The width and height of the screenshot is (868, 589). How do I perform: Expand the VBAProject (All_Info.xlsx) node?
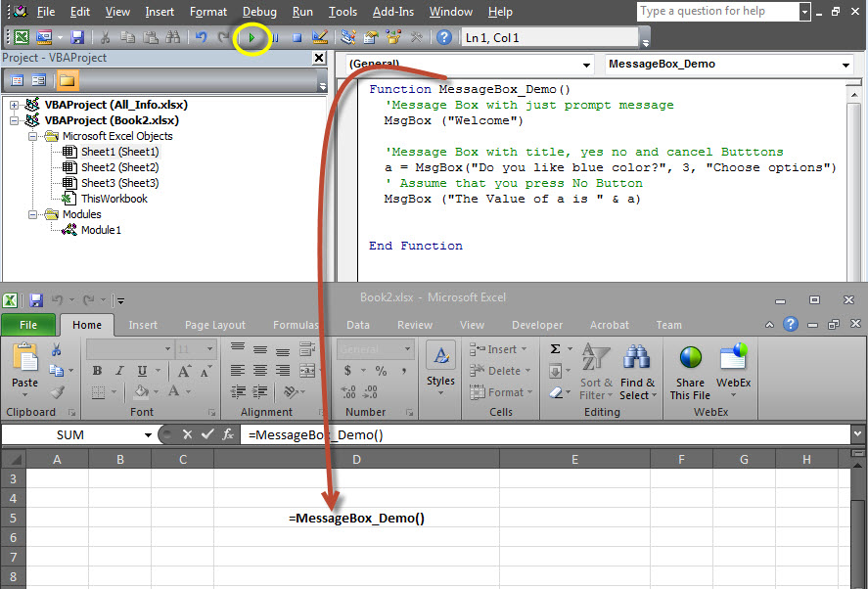tap(14, 105)
